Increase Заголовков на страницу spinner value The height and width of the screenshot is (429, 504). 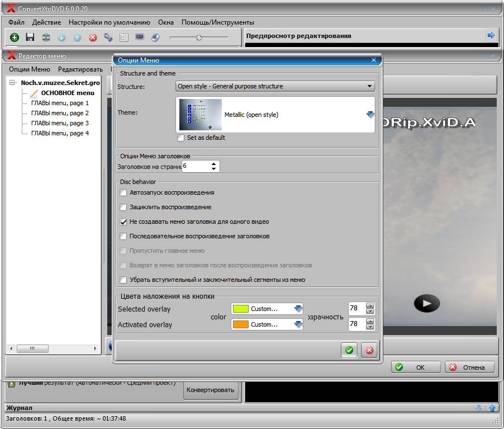click(x=214, y=164)
